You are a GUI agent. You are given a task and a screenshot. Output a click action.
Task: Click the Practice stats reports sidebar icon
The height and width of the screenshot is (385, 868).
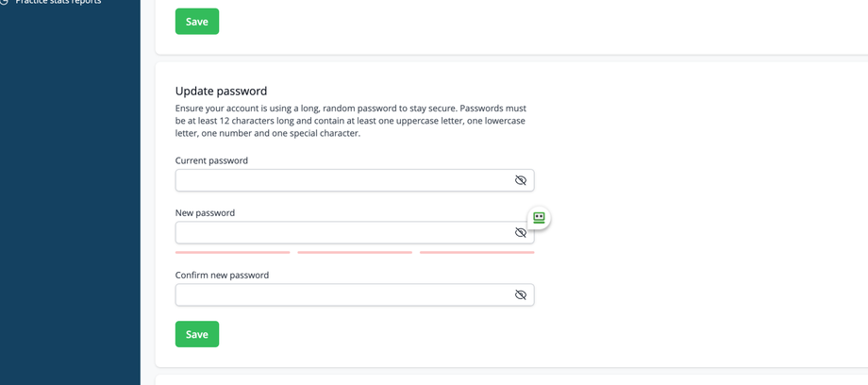(x=4, y=2)
